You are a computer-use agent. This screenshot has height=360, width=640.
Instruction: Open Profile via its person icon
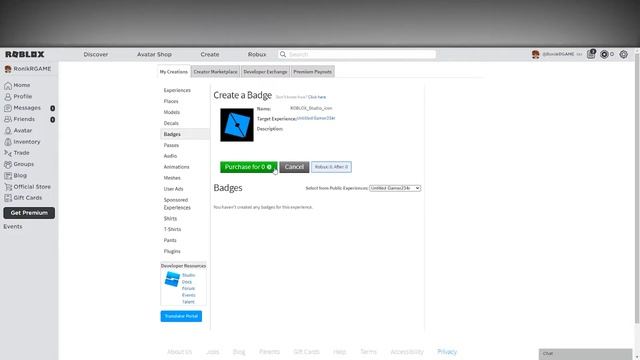coord(8,97)
